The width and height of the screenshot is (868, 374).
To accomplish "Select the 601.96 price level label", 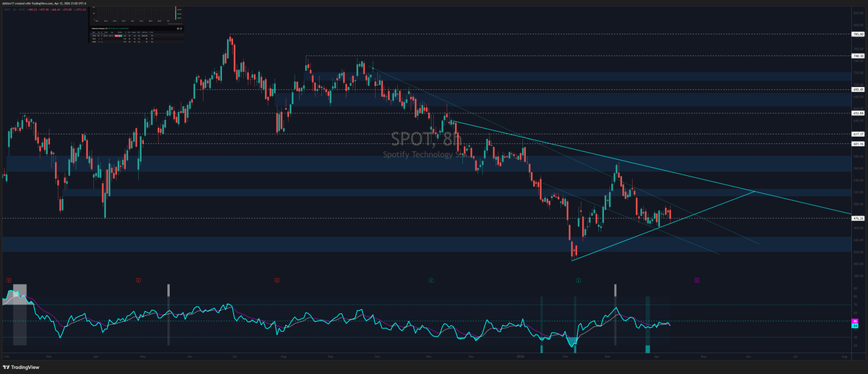I will tap(859, 143).
